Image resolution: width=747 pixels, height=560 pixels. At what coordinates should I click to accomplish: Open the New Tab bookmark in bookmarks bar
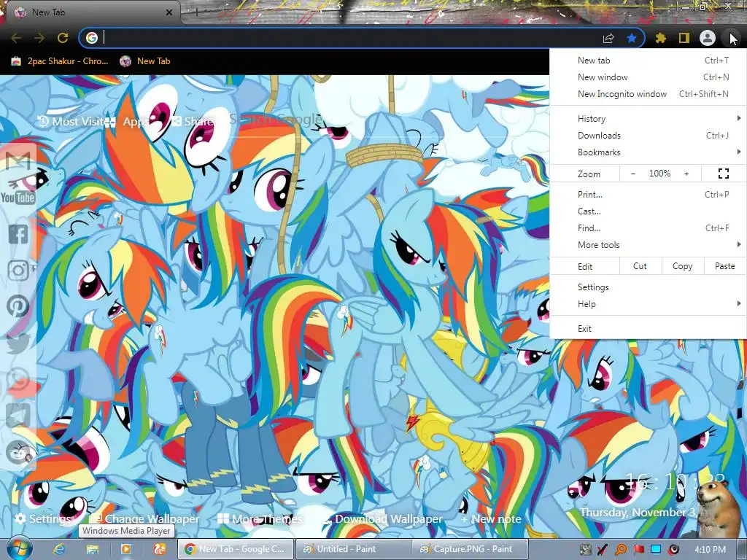pos(145,61)
